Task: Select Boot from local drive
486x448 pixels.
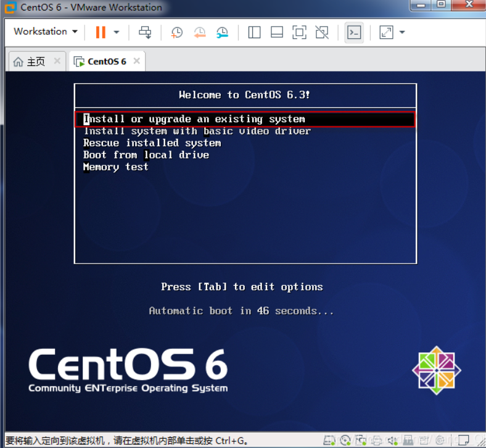Action: click(x=146, y=155)
